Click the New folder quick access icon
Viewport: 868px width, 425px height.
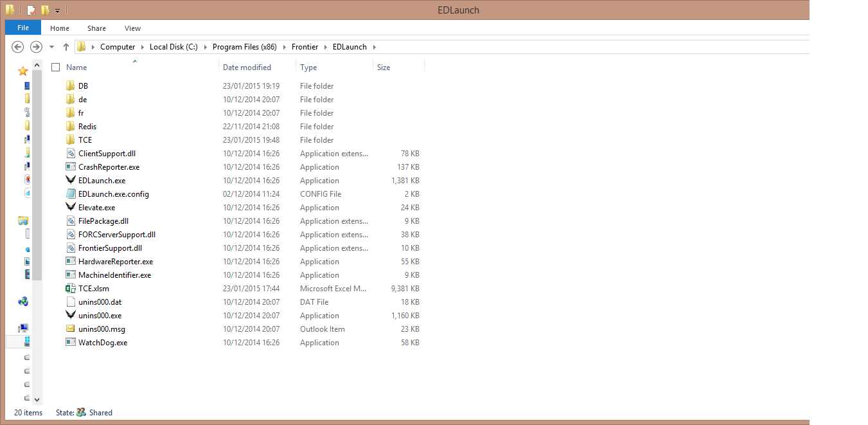tap(45, 10)
